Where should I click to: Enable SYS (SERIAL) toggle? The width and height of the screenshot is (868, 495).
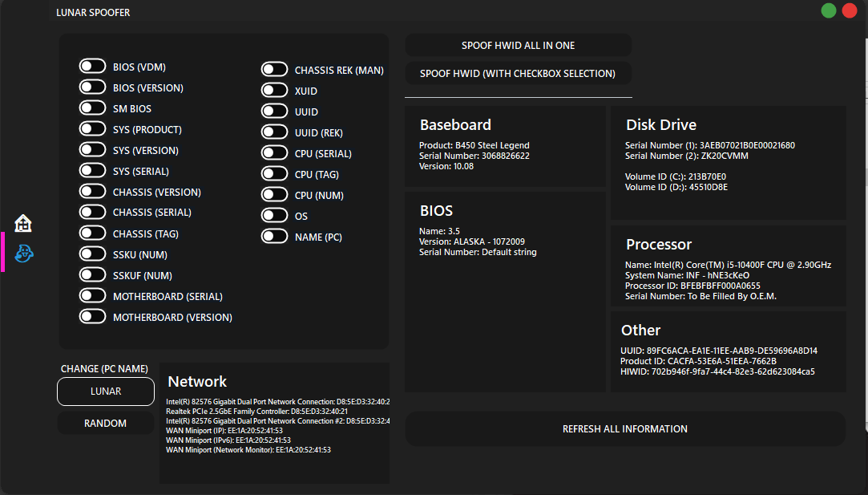click(x=92, y=170)
